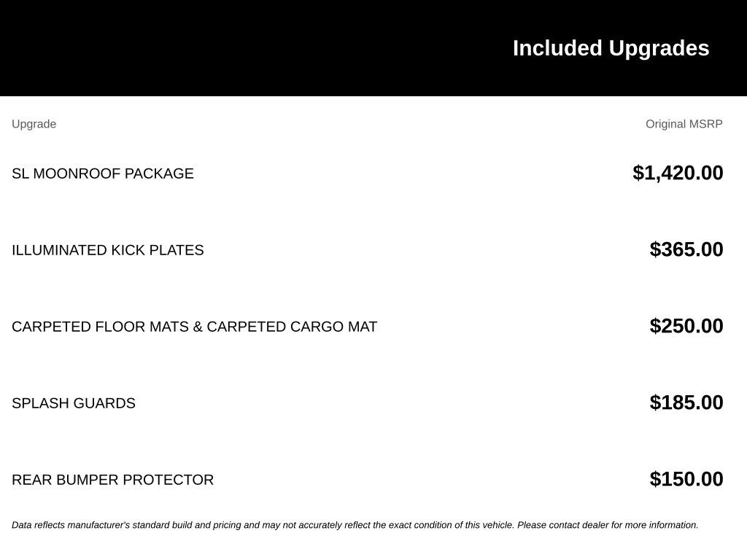
Task: Select the Original MSRP column header
Action: [684, 124]
